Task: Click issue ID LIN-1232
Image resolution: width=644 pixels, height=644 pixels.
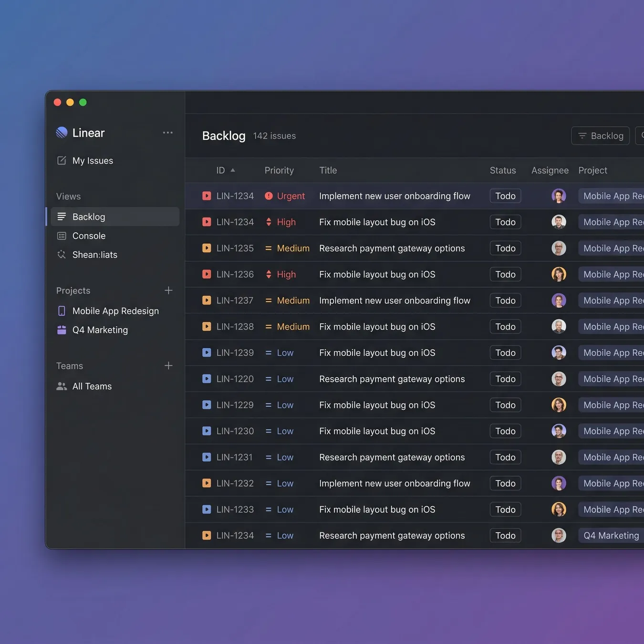Action: [x=235, y=483]
